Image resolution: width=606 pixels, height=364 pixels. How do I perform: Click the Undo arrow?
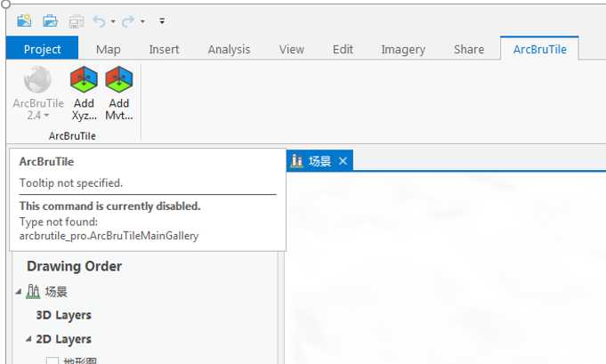tap(100, 21)
